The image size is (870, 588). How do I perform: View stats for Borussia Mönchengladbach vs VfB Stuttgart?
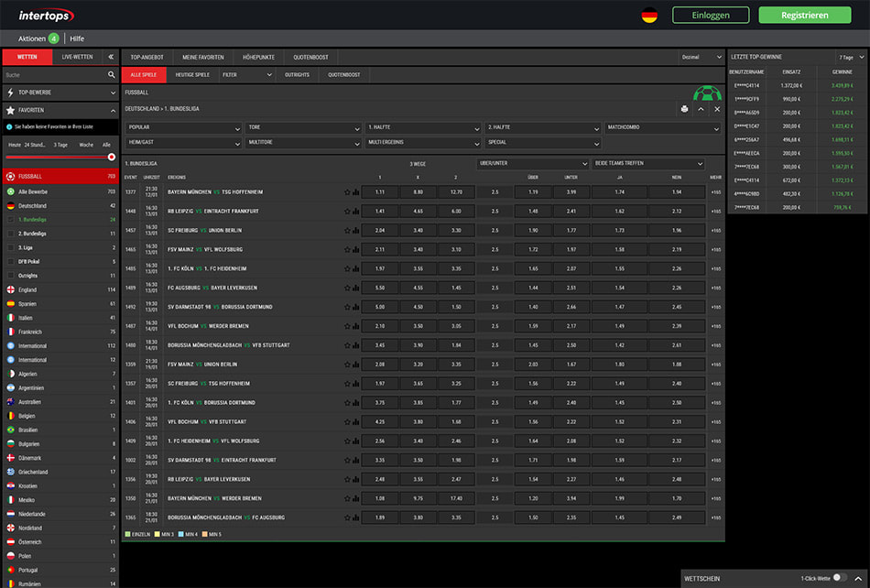pos(355,345)
